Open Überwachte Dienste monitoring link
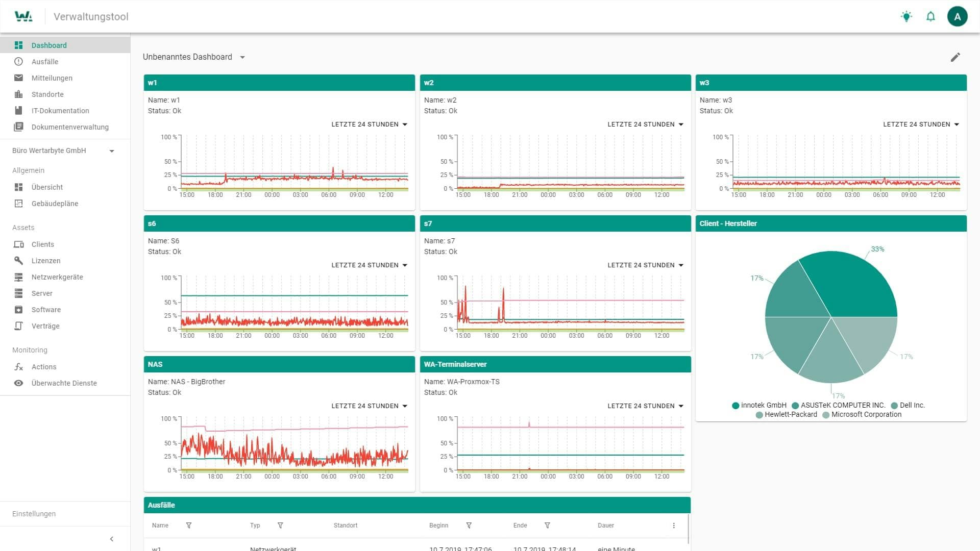Viewport: 980px width, 551px height. [64, 383]
